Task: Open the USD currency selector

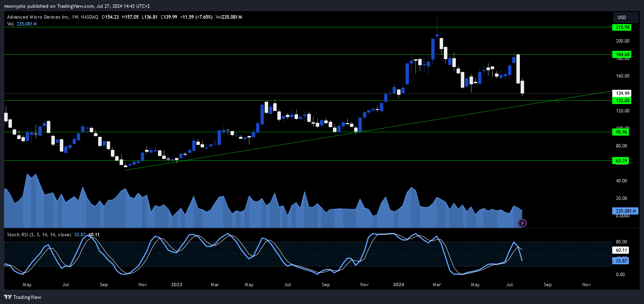Action: tap(626, 17)
